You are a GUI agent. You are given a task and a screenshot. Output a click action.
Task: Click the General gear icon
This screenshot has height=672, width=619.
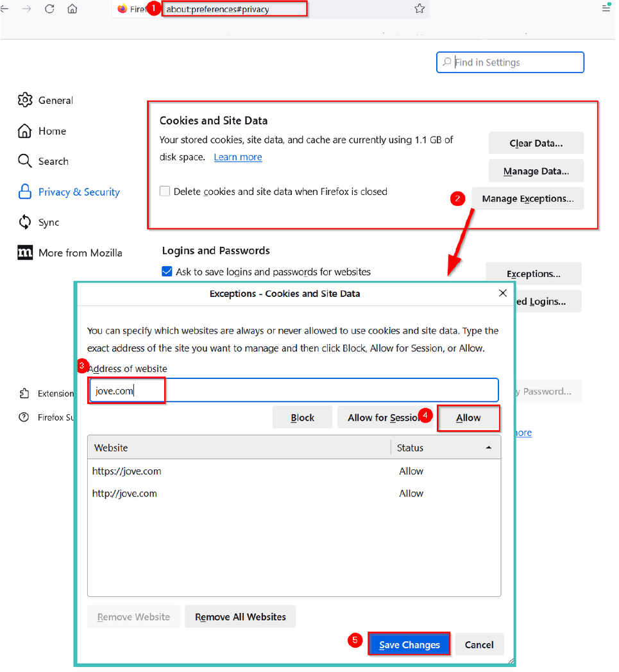coord(25,100)
